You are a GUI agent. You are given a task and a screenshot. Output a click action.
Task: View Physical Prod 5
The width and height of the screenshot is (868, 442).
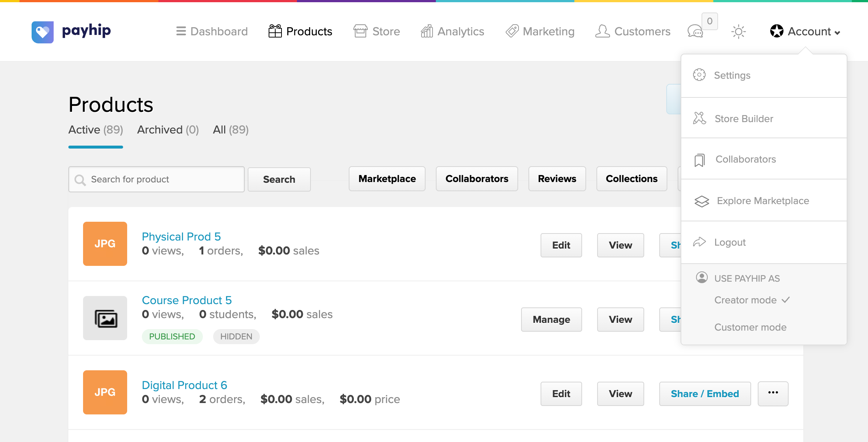[x=621, y=245]
